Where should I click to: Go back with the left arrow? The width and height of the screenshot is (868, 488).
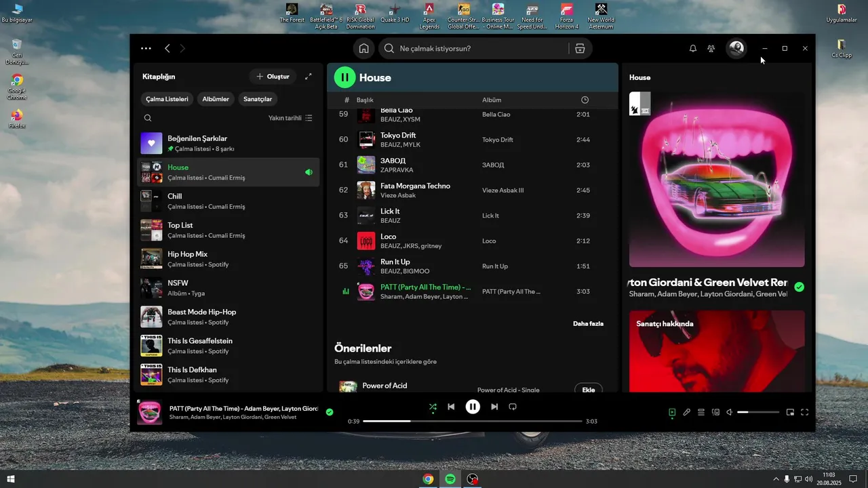[167, 48]
